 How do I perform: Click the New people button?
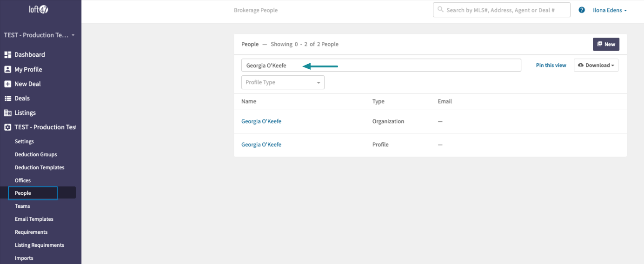606,44
